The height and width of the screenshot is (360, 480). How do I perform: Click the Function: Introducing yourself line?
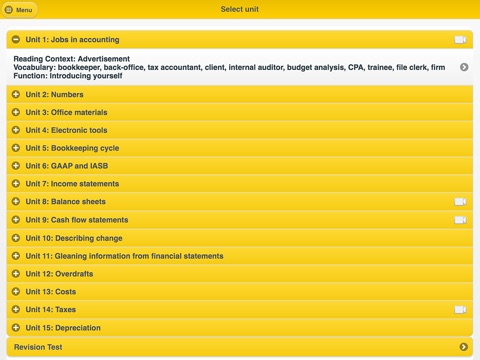pos(68,76)
